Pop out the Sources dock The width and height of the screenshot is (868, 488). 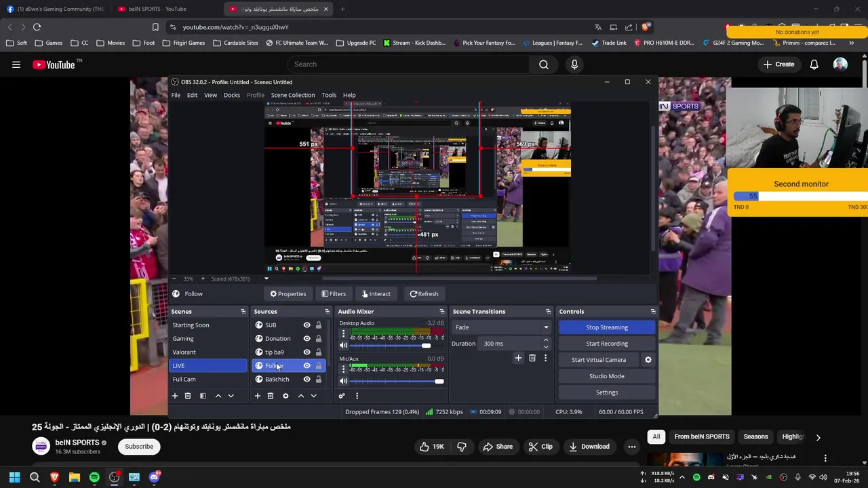click(x=327, y=312)
